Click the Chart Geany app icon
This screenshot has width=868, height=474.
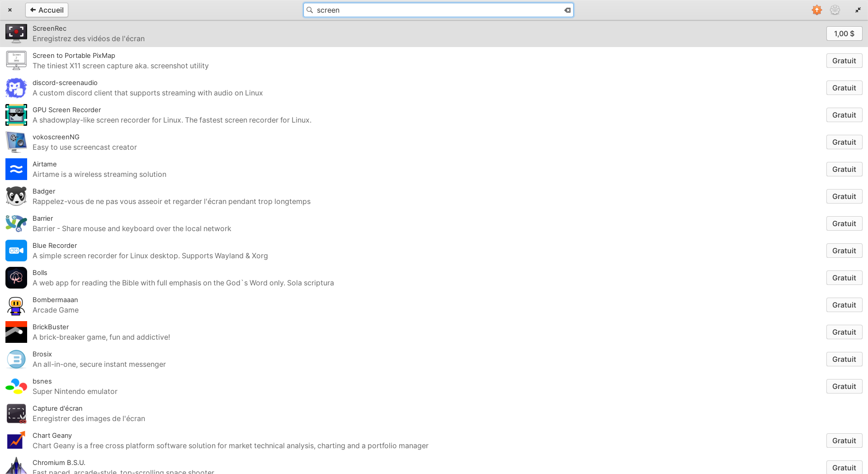(x=16, y=441)
